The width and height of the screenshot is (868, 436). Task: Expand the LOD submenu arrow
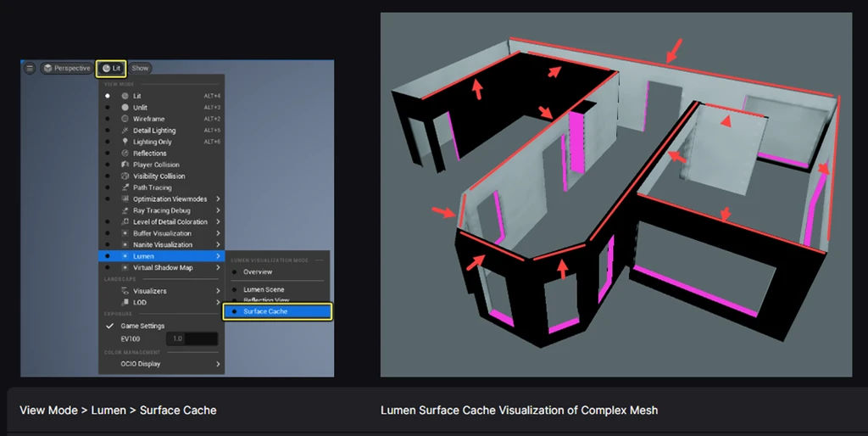(x=218, y=303)
